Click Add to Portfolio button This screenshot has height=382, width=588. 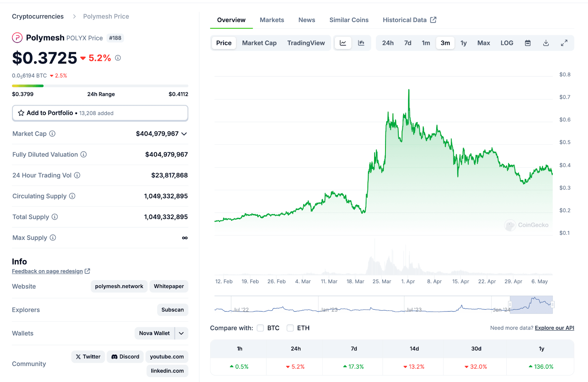tap(100, 113)
